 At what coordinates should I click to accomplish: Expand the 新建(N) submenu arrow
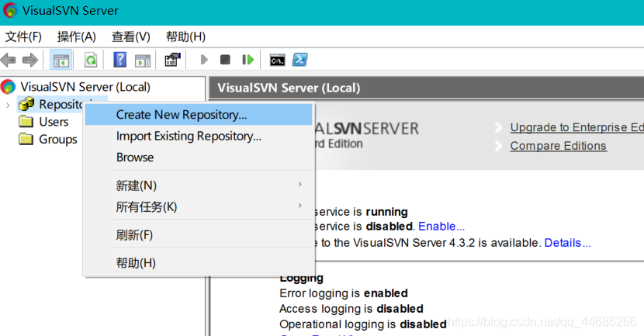point(300,184)
